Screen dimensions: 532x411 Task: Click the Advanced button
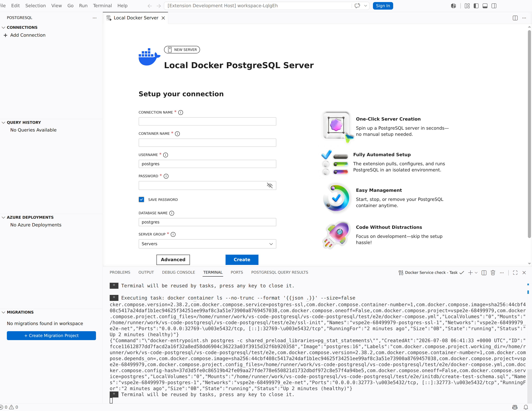[x=173, y=260]
